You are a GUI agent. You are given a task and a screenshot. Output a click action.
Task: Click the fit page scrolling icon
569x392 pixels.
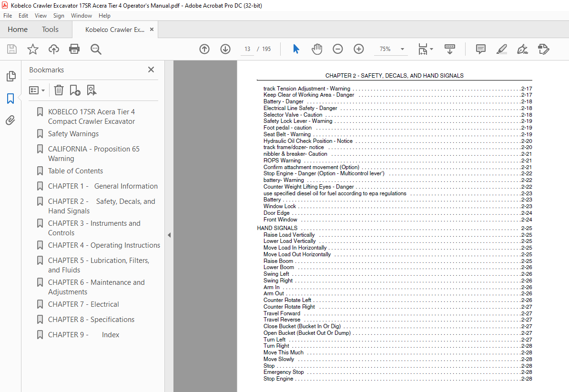pyautogui.click(x=423, y=49)
